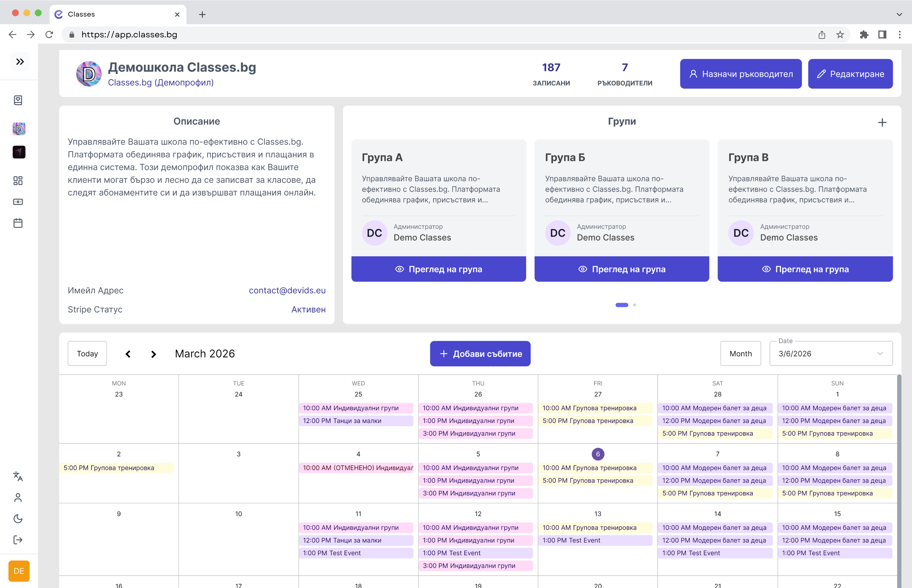Image resolution: width=912 pixels, height=588 pixels.
Task: Click the calendar vertical scrollbar
Action: [x=899, y=481]
